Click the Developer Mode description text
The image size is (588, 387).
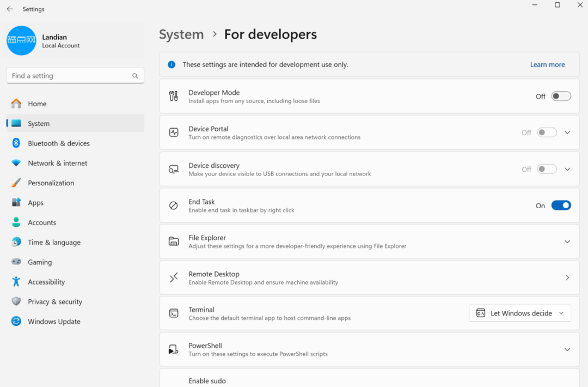click(x=254, y=101)
